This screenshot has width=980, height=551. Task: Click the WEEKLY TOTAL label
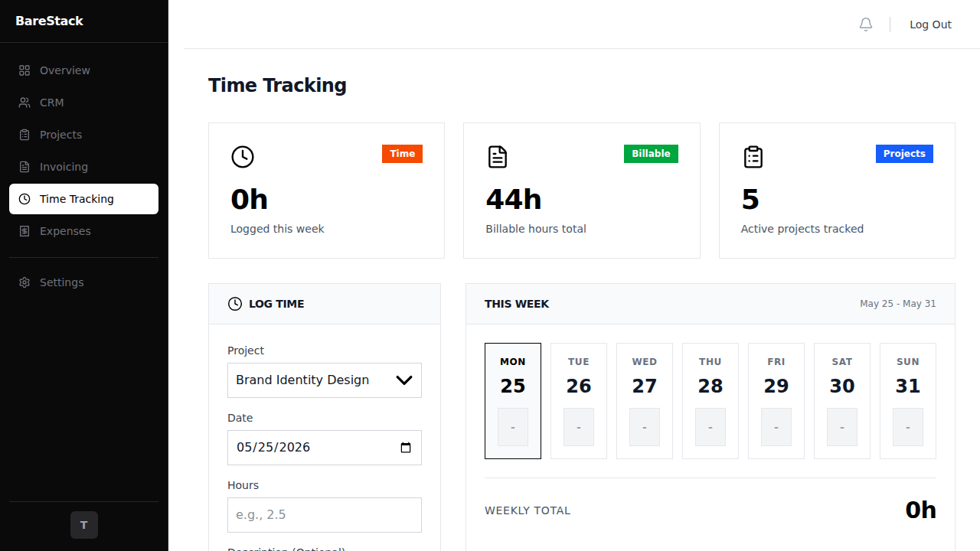tap(528, 510)
